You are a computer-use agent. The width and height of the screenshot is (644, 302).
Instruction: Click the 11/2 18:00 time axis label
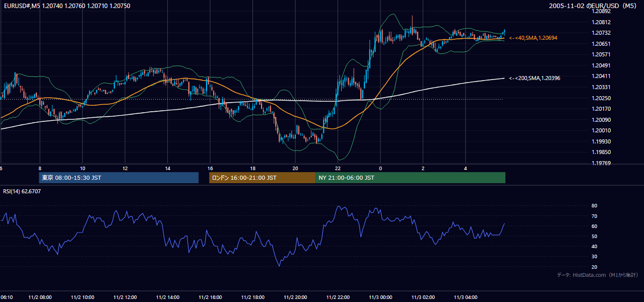pos(252,297)
